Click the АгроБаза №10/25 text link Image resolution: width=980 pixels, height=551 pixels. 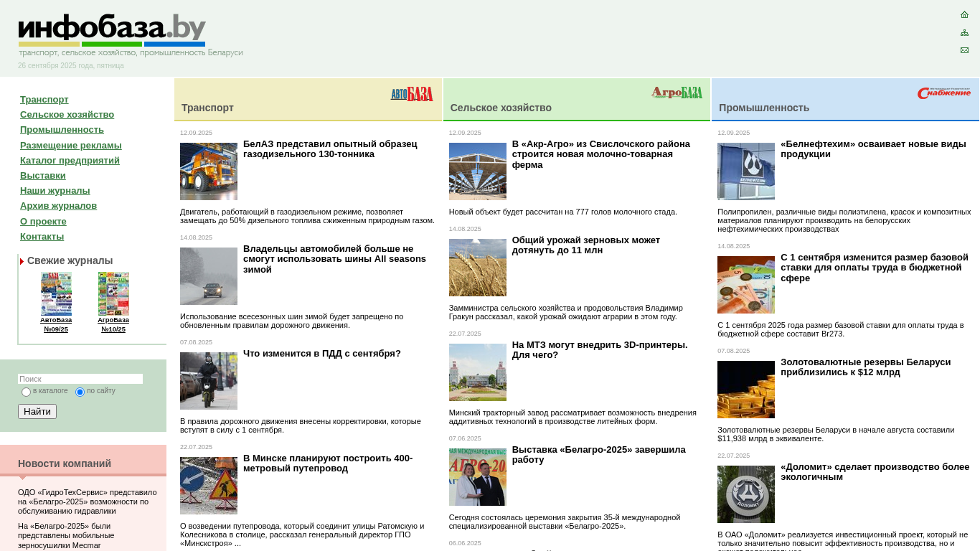click(113, 324)
